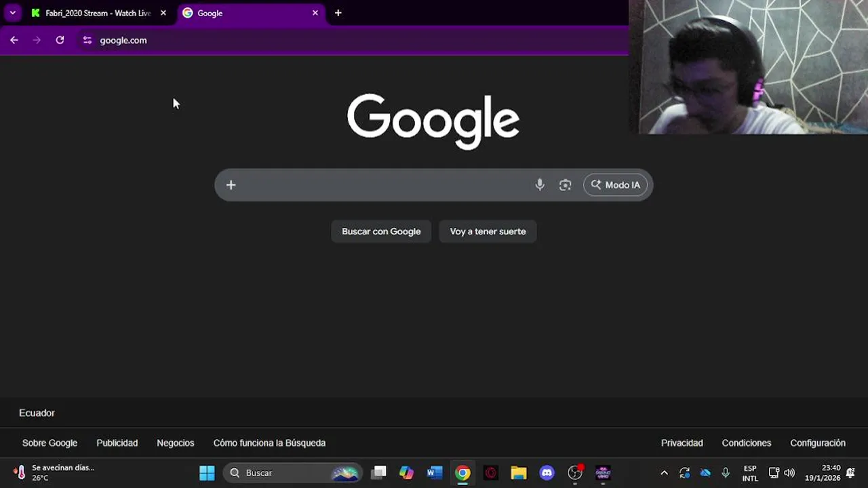Screen dimensions: 868x488
Task: Start voice search with microphone icon
Action: click(540, 185)
